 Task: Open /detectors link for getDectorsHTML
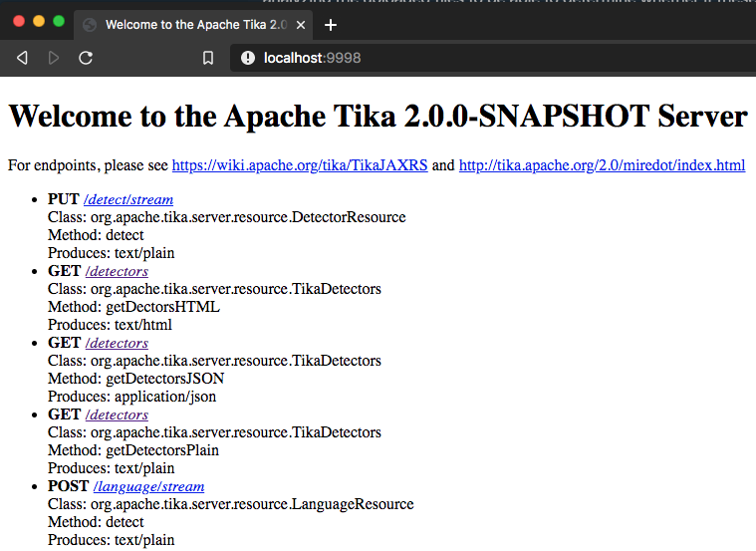click(117, 271)
